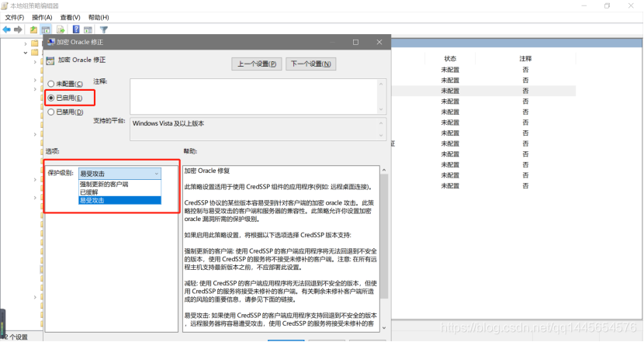Image resolution: width=644 pixels, height=342 pixels.
Task: Collapse the expanded folder node in the tree
Action: (26, 53)
